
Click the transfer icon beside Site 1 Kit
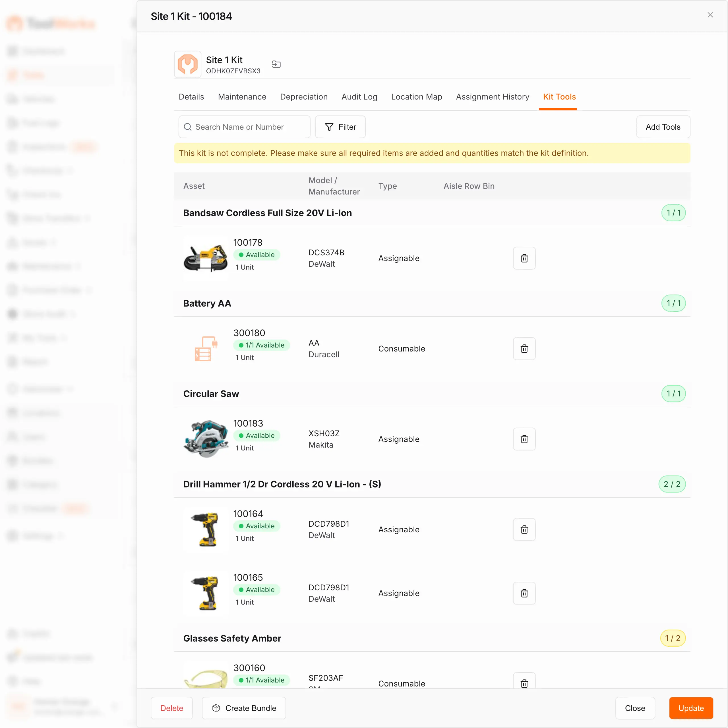(x=276, y=65)
